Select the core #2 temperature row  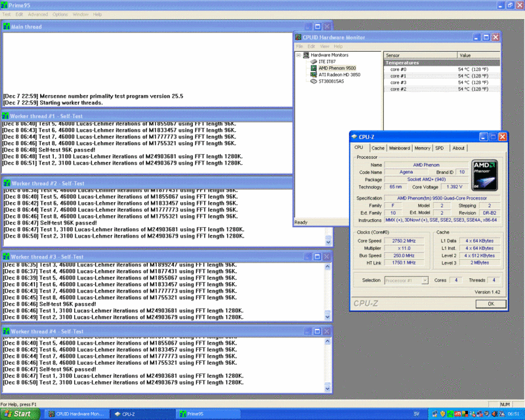pyautogui.click(x=442, y=89)
